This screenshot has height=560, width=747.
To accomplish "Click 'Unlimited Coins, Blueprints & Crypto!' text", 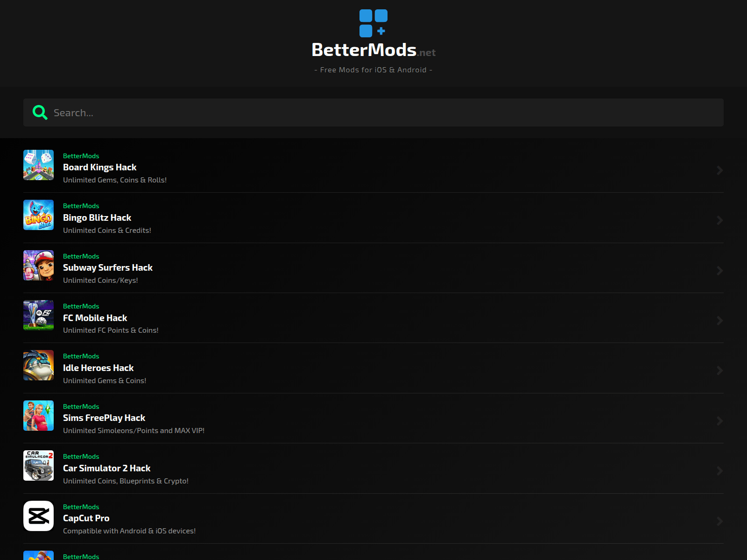I will (x=126, y=481).
